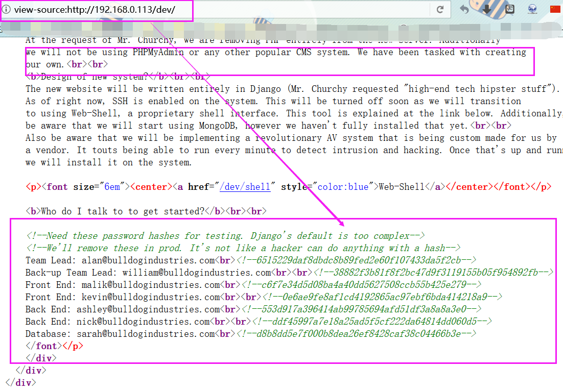
Task: Click the hash comment starting 0e6ae9fe8af1
Action: point(382,297)
